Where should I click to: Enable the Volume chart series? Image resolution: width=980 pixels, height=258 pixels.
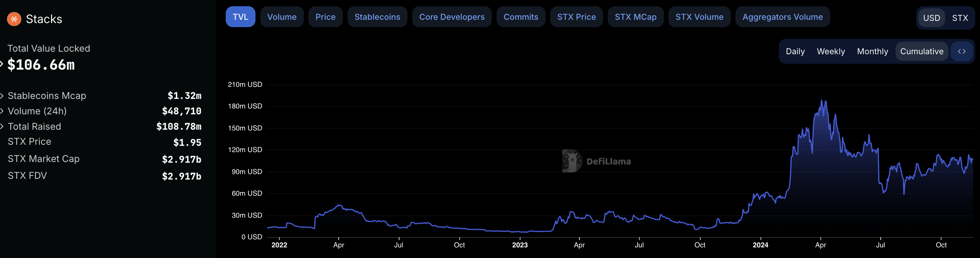[x=282, y=17]
